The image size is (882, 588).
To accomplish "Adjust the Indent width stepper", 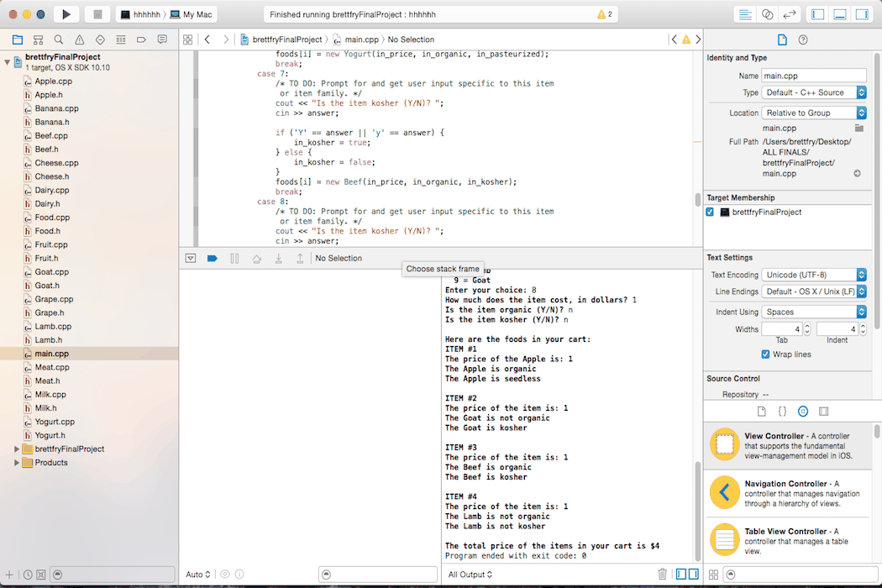I will tap(863, 329).
